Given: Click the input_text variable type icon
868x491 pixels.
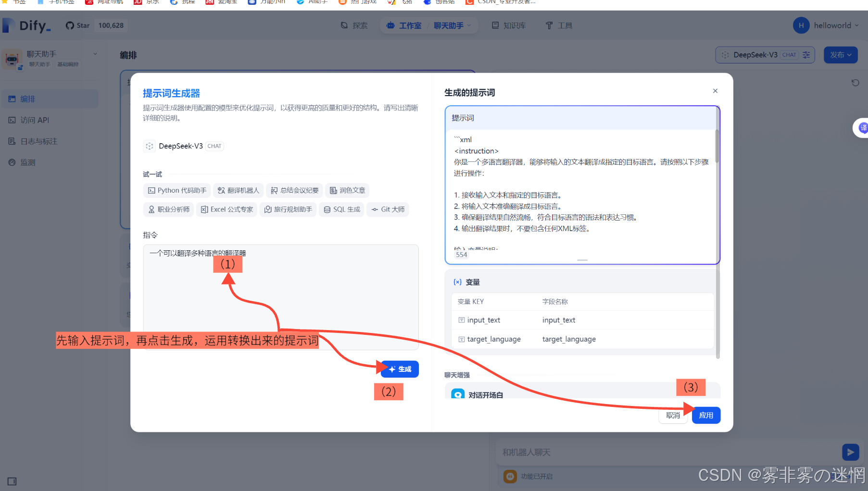Looking at the screenshot, I should 461,320.
